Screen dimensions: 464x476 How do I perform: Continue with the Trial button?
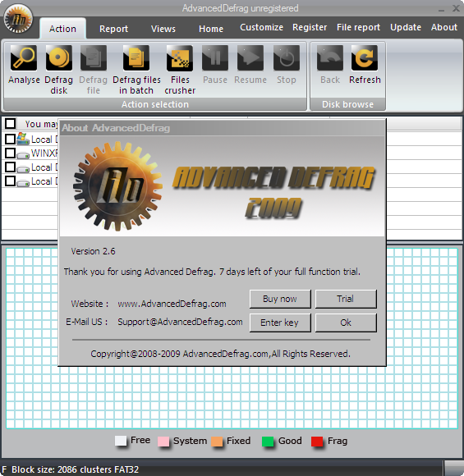(x=346, y=299)
